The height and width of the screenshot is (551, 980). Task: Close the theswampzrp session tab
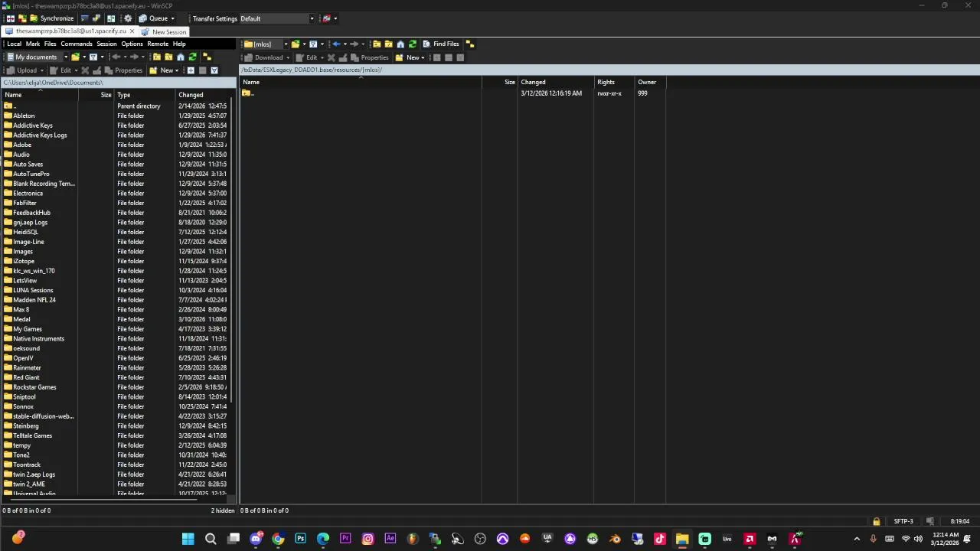click(x=132, y=31)
